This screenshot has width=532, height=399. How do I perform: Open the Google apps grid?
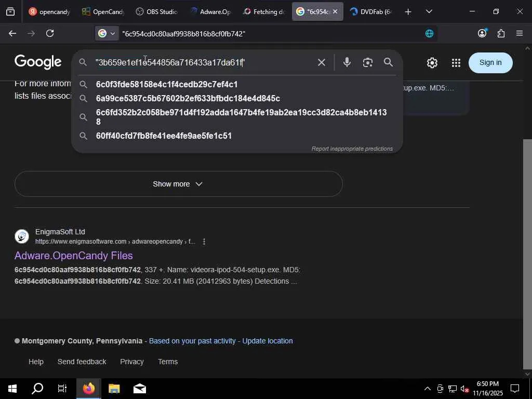point(456,63)
